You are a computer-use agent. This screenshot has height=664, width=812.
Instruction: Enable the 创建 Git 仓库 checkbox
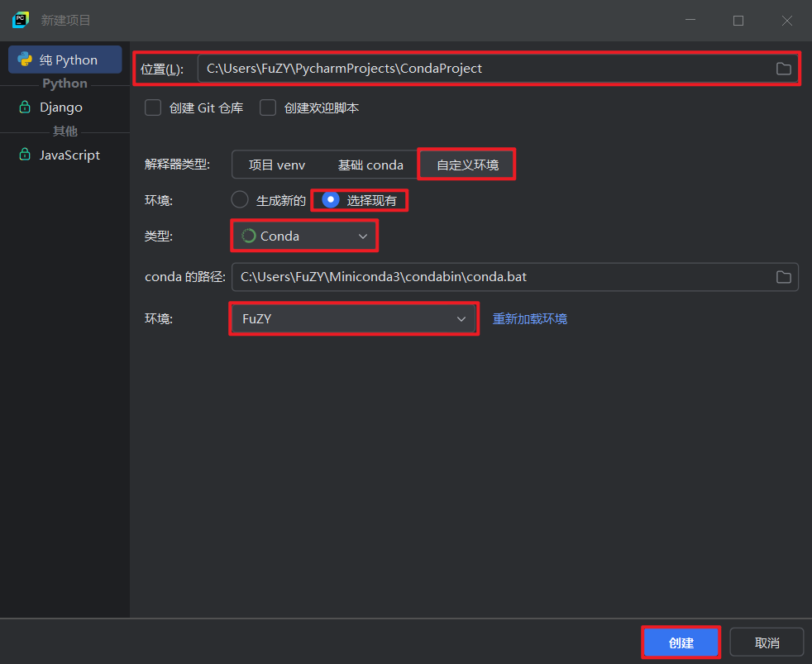pyautogui.click(x=153, y=107)
